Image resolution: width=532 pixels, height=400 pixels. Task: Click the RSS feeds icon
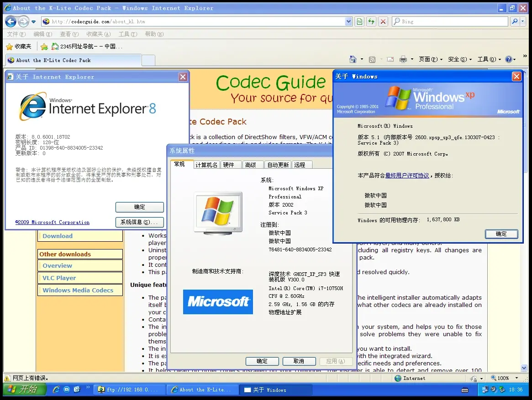click(x=372, y=59)
